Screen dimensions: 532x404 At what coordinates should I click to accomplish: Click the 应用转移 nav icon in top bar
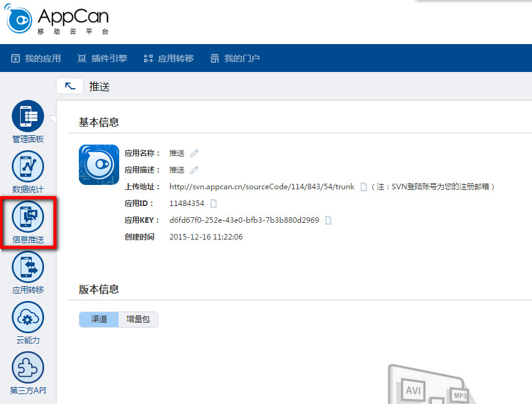click(x=148, y=58)
